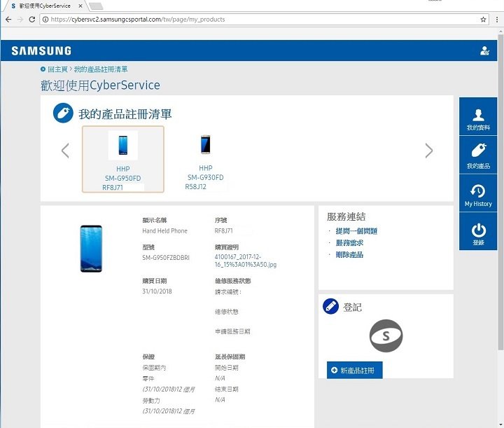Click the large blue phone image
Screen dimensions: 504x428
pyautogui.click(x=91, y=249)
